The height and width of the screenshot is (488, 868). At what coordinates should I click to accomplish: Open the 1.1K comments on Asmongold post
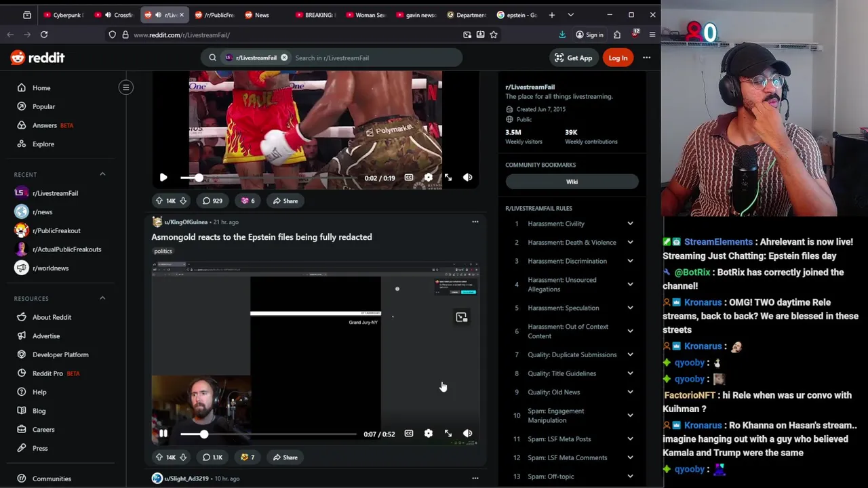pyautogui.click(x=212, y=457)
